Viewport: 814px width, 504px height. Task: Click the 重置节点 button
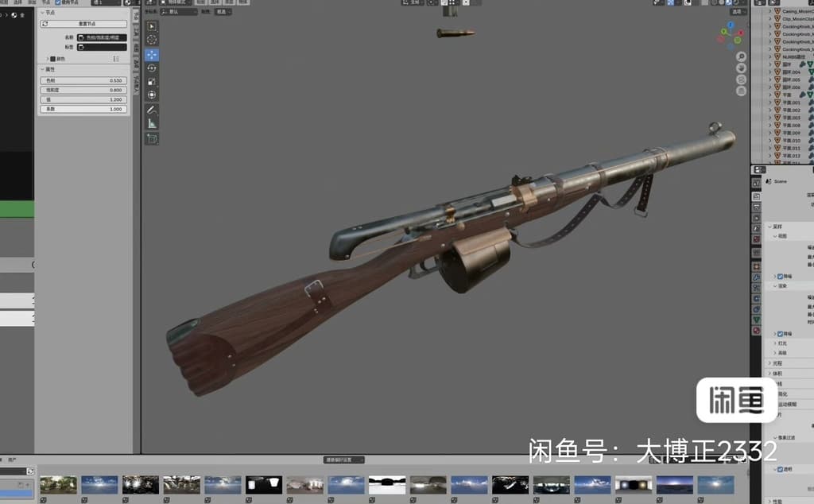pyautogui.click(x=83, y=24)
